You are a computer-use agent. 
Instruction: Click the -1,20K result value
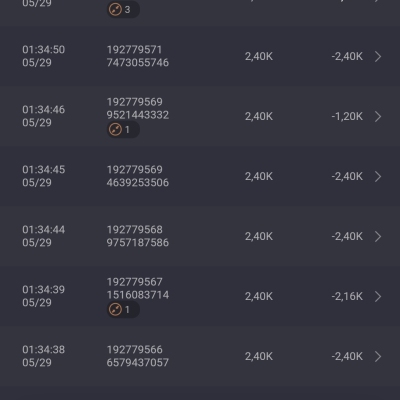click(347, 116)
